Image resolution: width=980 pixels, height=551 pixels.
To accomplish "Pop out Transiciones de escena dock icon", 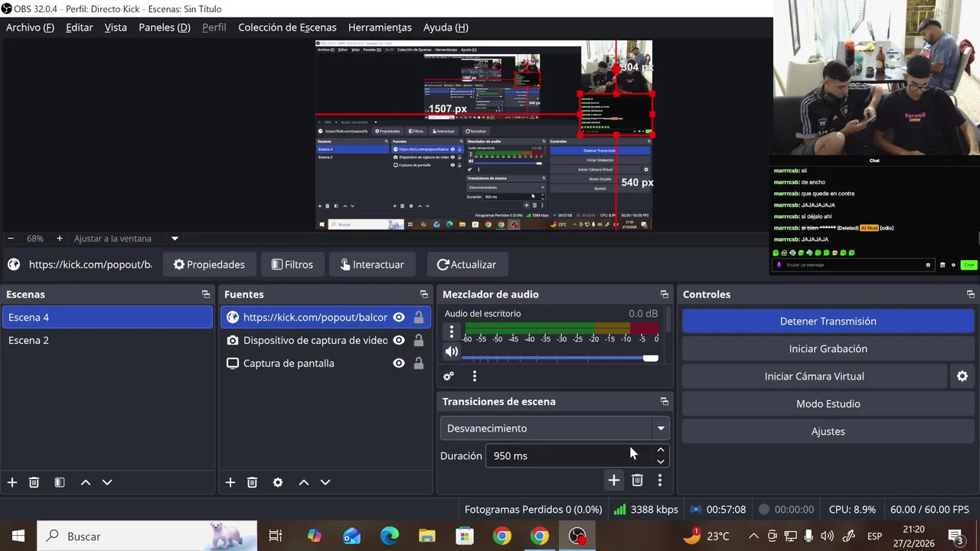I will click(x=664, y=401).
